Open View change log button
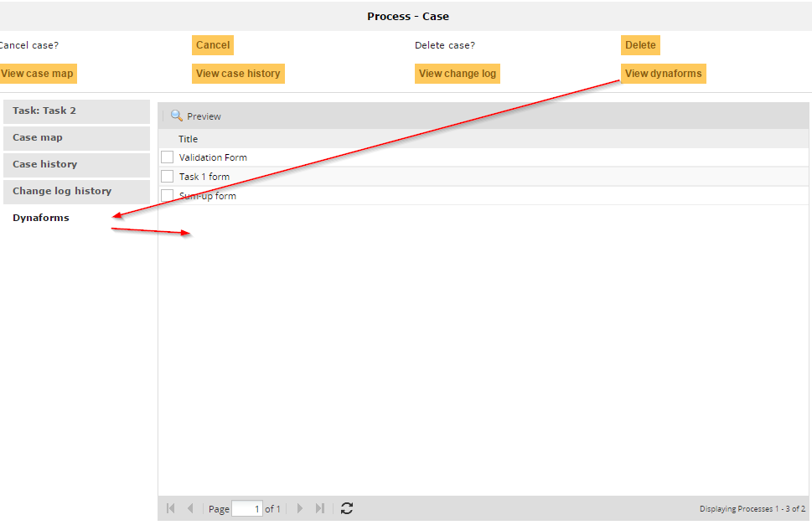The height and width of the screenshot is (525, 812). [457, 74]
